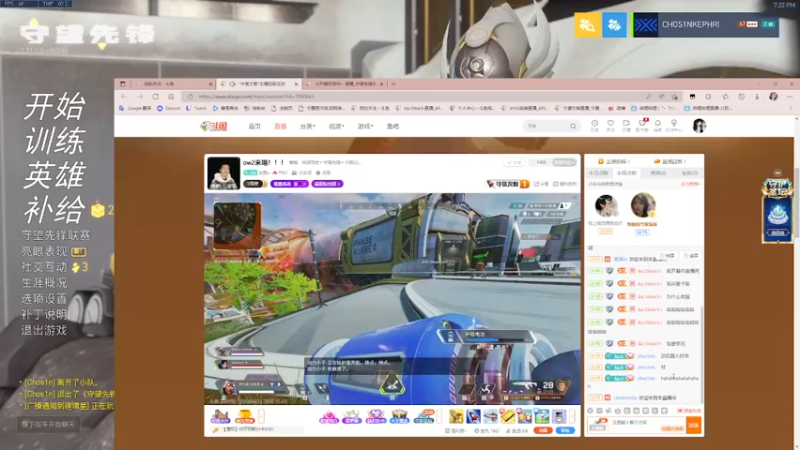Switch to the third browser tab
Image resolution: width=800 pixels, height=450 pixels.
pyautogui.click(x=345, y=84)
